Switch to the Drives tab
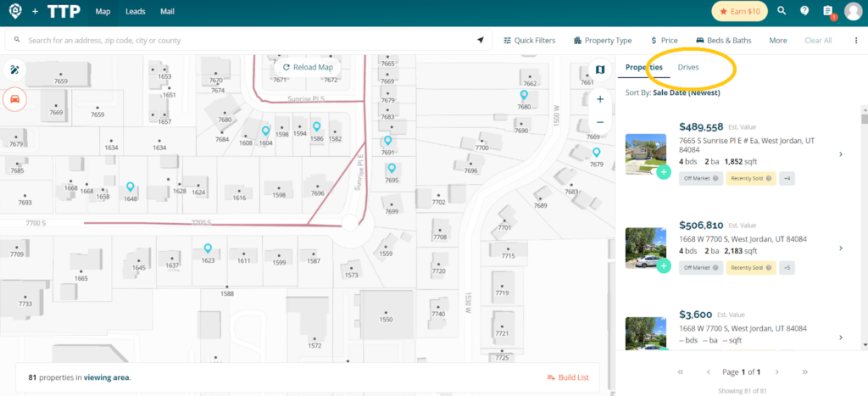This screenshot has width=868, height=396. click(688, 67)
